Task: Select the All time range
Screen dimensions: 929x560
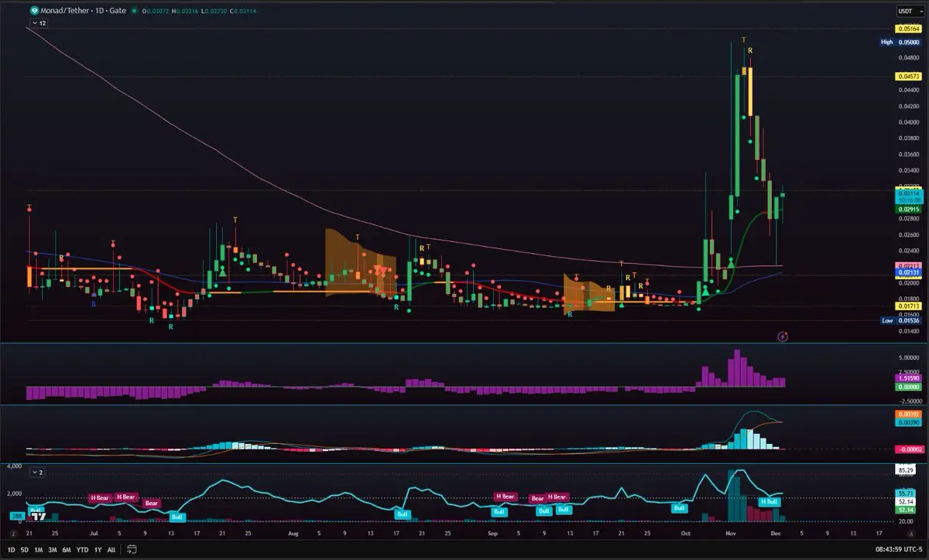Action: pos(111,550)
